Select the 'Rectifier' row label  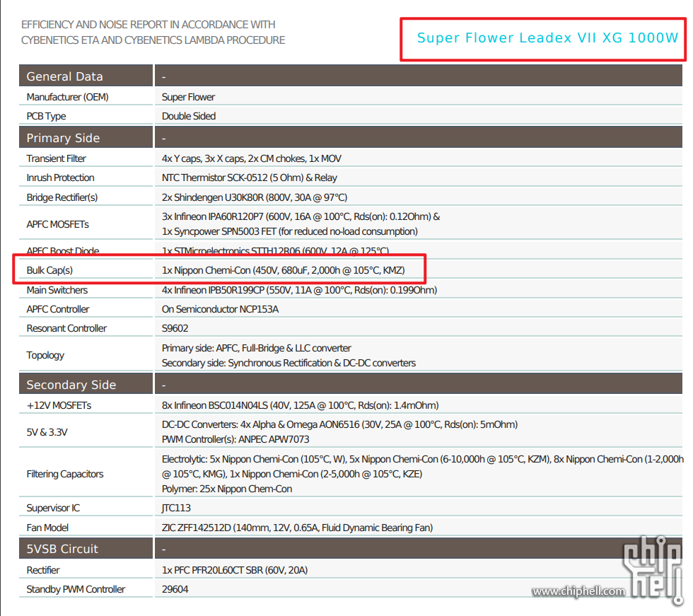pos(43,571)
